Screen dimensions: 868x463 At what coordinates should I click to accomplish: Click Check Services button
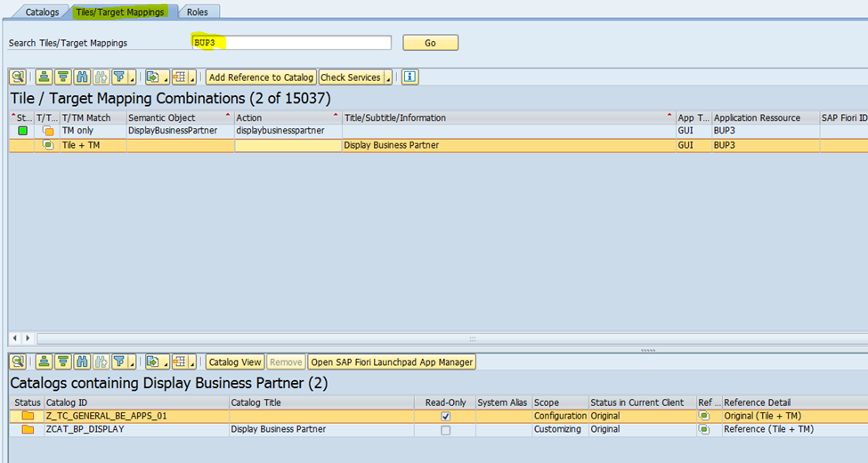click(351, 77)
